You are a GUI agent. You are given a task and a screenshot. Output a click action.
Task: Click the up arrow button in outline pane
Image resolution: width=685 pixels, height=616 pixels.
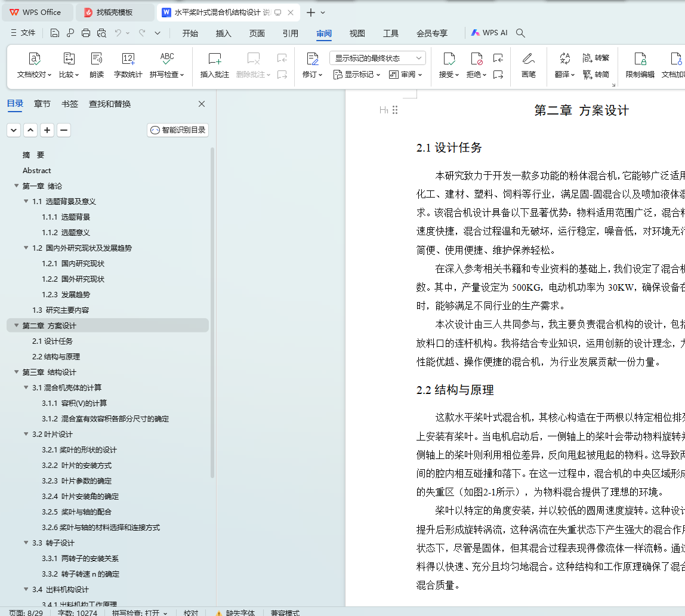[x=30, y=130]
